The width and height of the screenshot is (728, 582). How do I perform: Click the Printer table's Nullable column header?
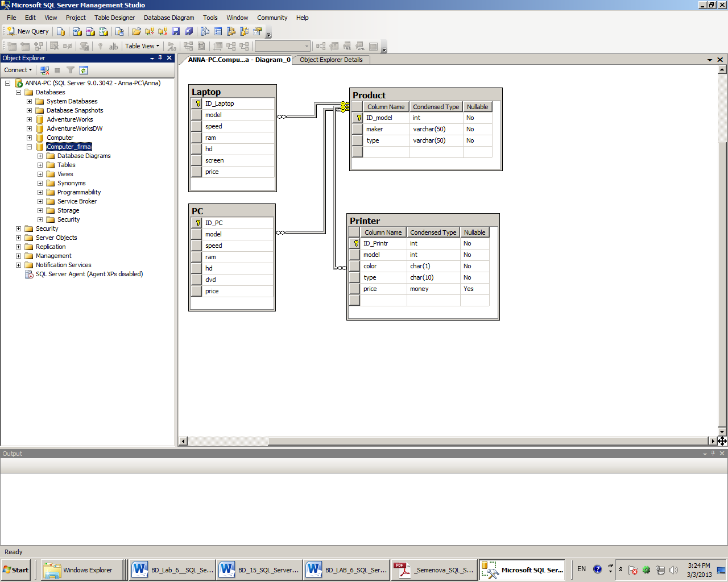[475, 232]
